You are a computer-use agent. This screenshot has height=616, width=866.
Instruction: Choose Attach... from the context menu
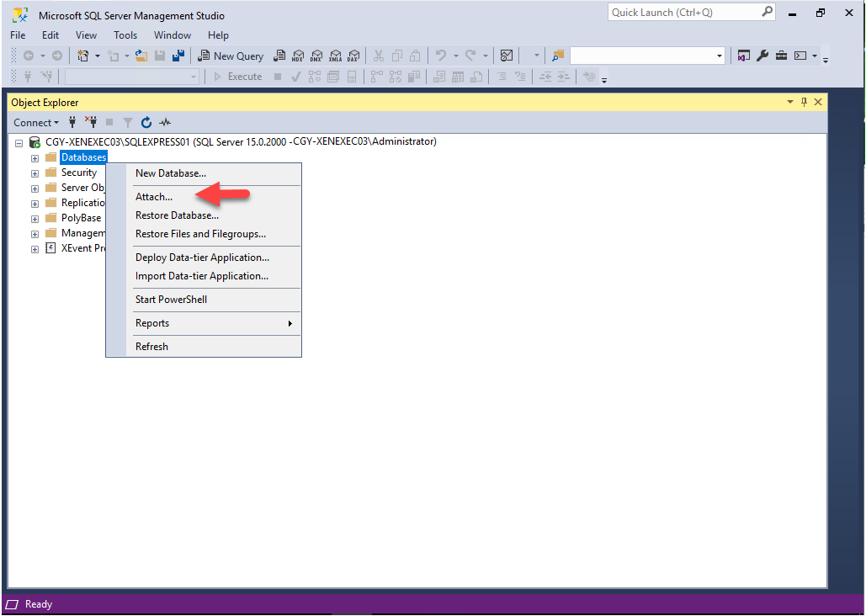(154, 197)
